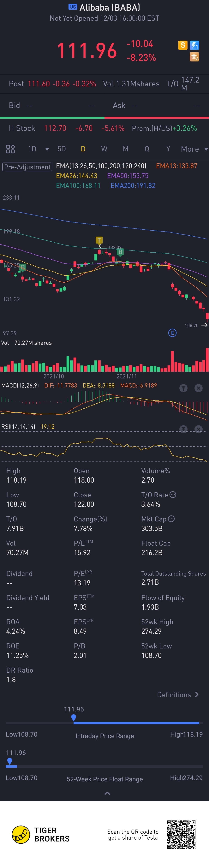Tap the QR code image
209x868 pixels.
pyautogui.click(x=181, y=834)
